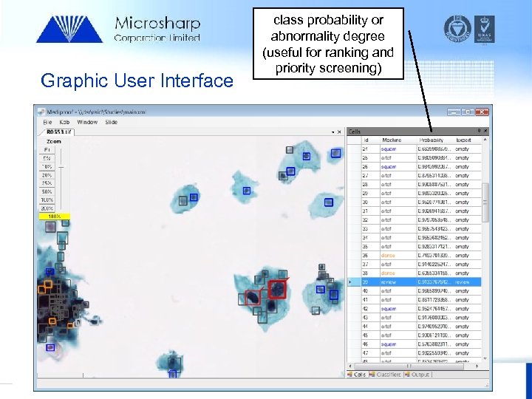Click the Fit zoom button
This screenshot has width=532, height=399.
(x=47, y=149)
